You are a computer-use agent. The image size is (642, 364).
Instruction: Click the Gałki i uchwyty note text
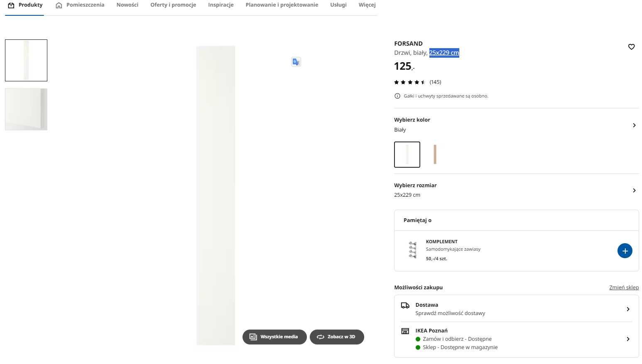(x=446, y=96)
